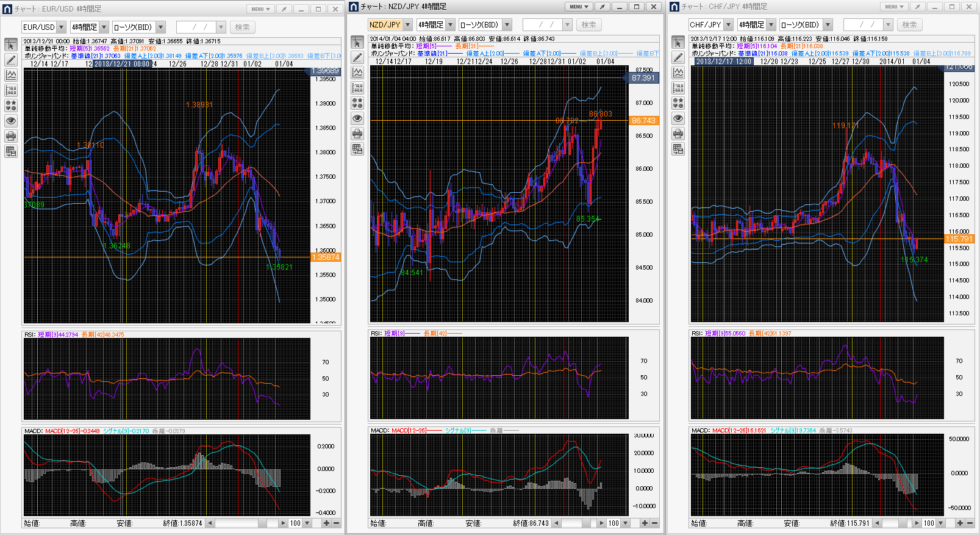
Task: Toggle the eye visibility icon in NZD/JPY chart
Action: click(357, 118)
